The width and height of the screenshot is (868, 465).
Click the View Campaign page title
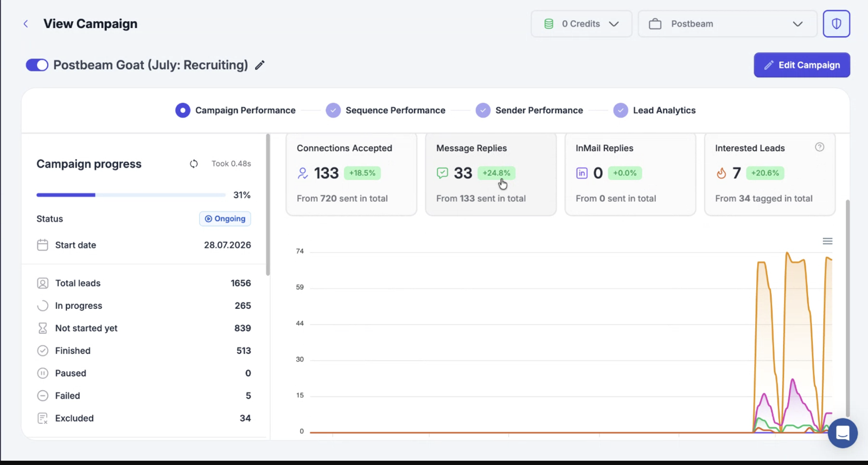tap(91, 24)
